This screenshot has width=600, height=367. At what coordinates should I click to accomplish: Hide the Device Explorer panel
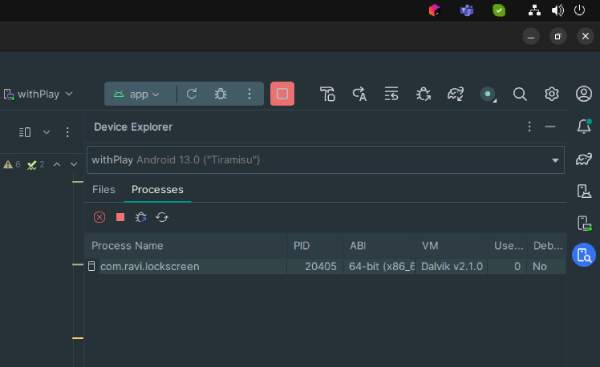tap(550, 126)
